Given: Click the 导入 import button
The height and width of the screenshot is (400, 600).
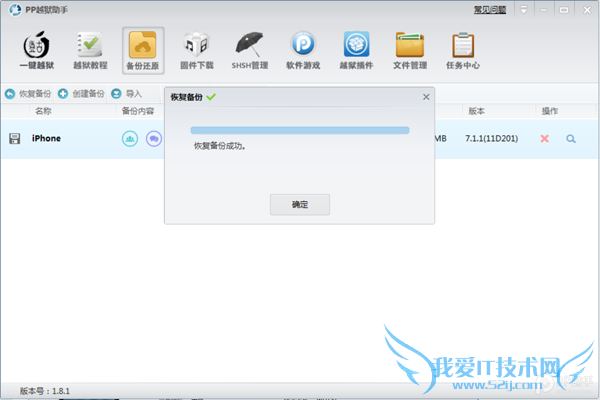Looking at the screenshot, I should click(x=127, y=94).
